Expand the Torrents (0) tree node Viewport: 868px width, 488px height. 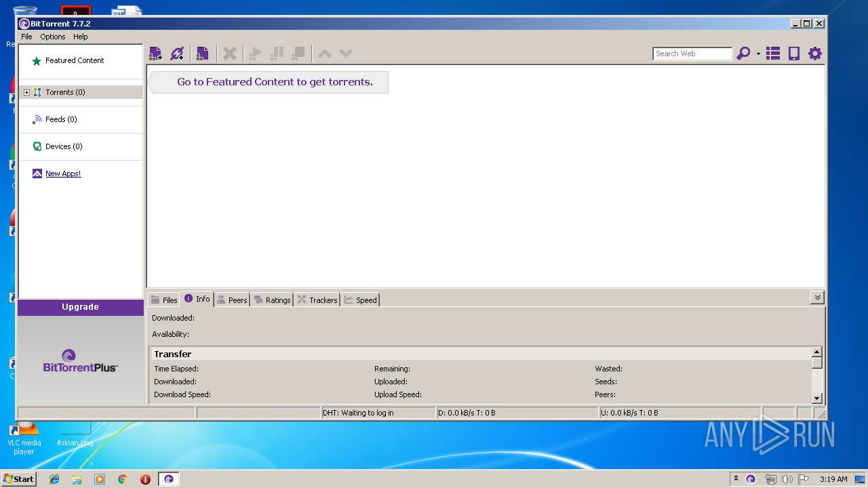point(26,92)
